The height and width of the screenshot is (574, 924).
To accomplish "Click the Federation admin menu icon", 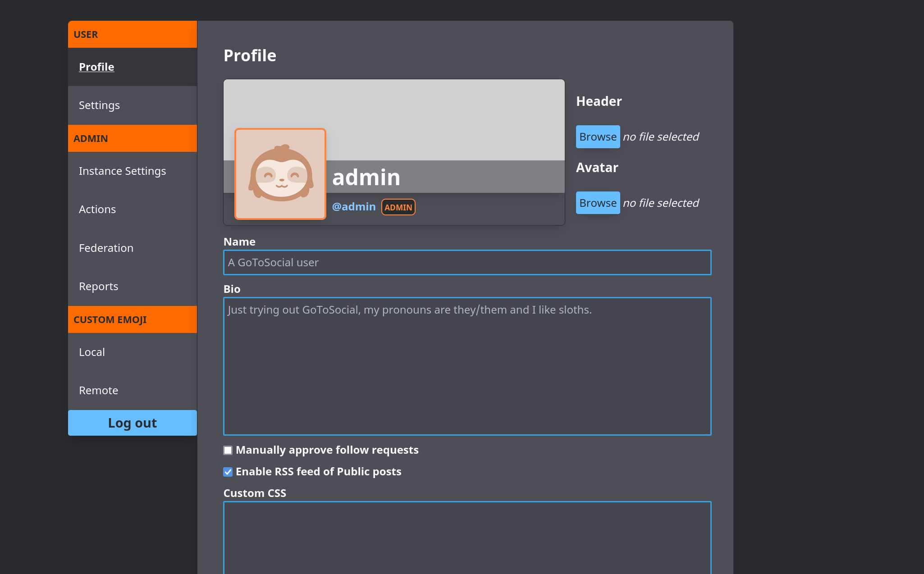I will click(x=106, y=247).
